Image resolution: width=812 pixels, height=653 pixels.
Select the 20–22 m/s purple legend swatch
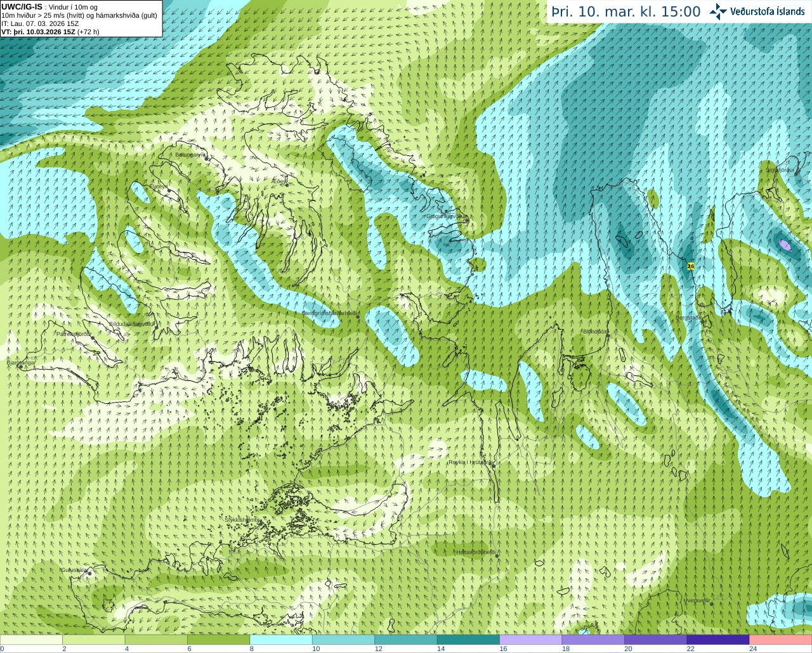[656, 640]
